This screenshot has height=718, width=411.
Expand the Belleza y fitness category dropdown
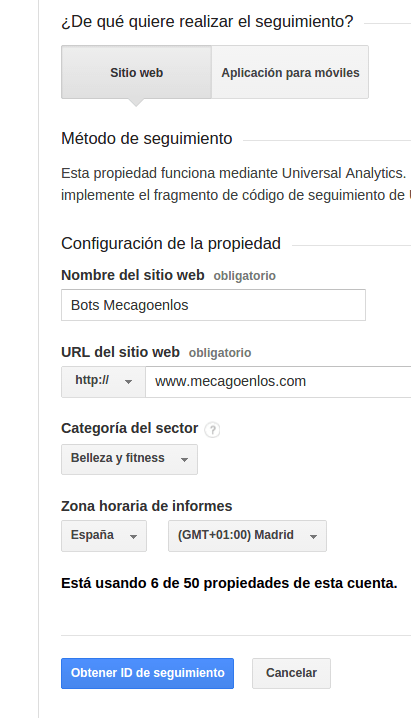(x=130, y=459)
